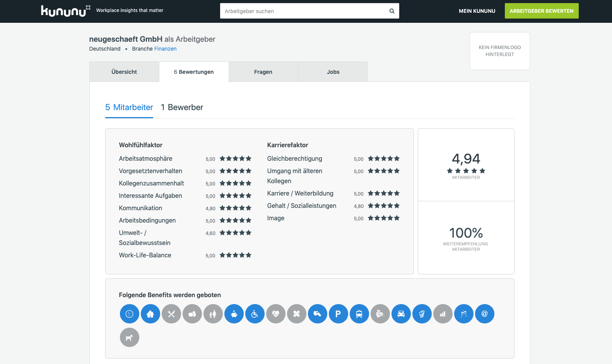Click the Kein Firmenlogo hinterlegt box
Image resolution: width=612 pixels, height=364 pixels.
[x=500, y=51]
